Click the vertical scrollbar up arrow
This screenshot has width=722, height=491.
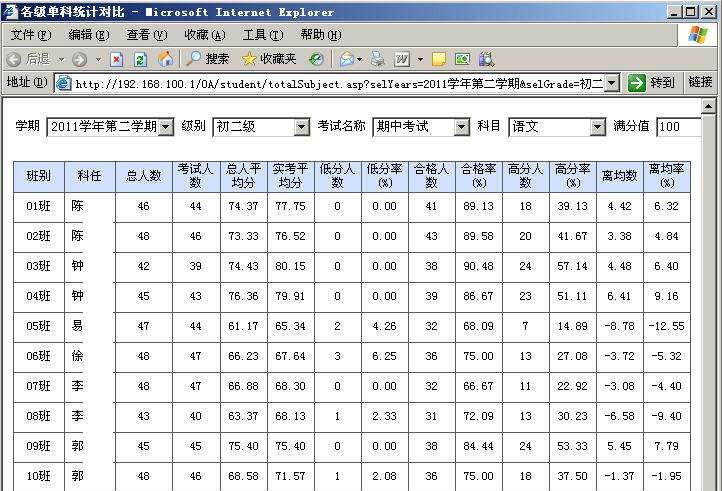pyautogui.click(x=709, y=106)
